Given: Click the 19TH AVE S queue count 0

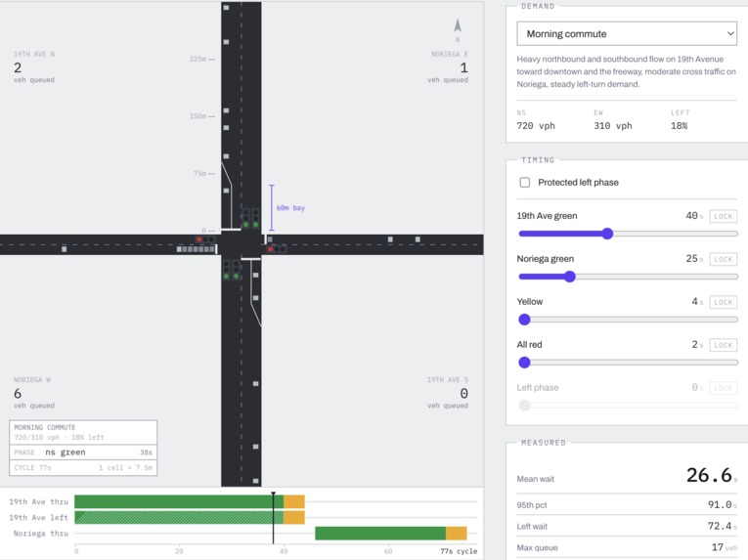Looking at the screenshot, I should (464, 394).
